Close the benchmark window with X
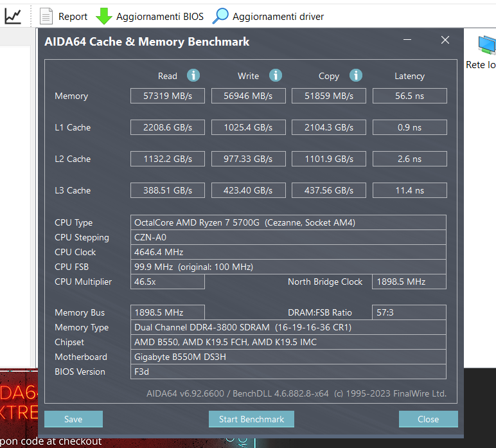This screenshot has height=448, width=496. tap(445, 40)
